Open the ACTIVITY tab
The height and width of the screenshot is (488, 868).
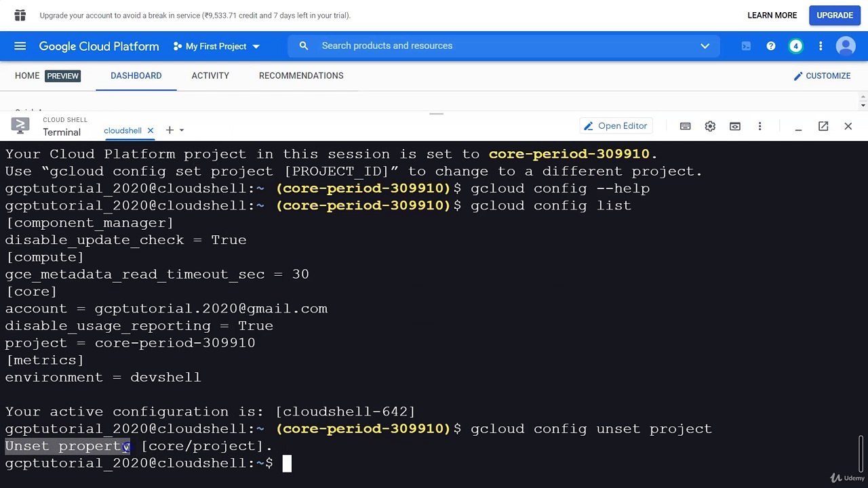(210, 75)
